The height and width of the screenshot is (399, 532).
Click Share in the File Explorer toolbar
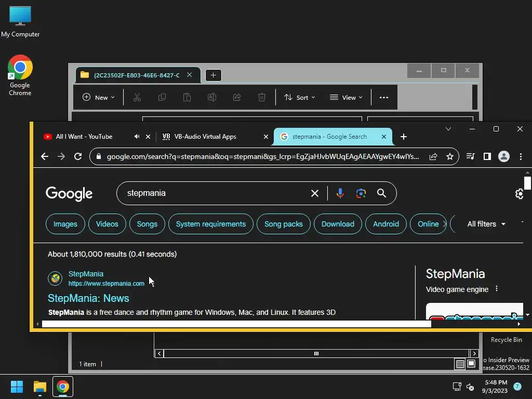point(237,97)
